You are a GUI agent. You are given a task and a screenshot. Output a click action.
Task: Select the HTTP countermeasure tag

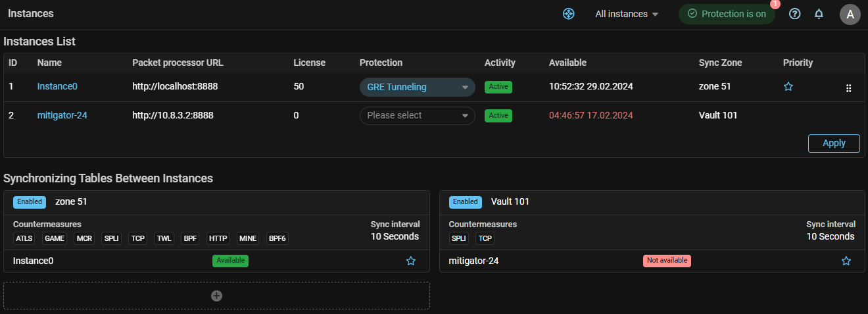(218, 238)
